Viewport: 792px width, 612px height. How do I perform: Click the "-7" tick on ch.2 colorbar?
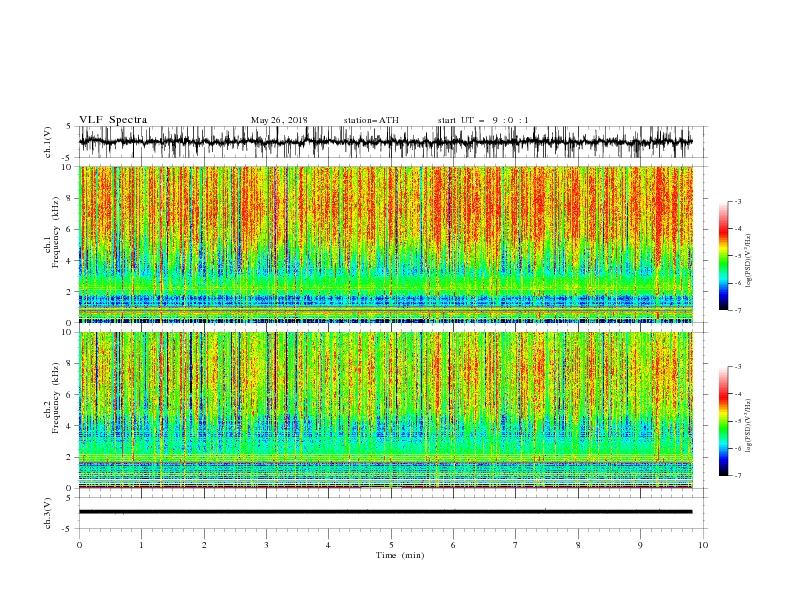[x=737, y=476]
